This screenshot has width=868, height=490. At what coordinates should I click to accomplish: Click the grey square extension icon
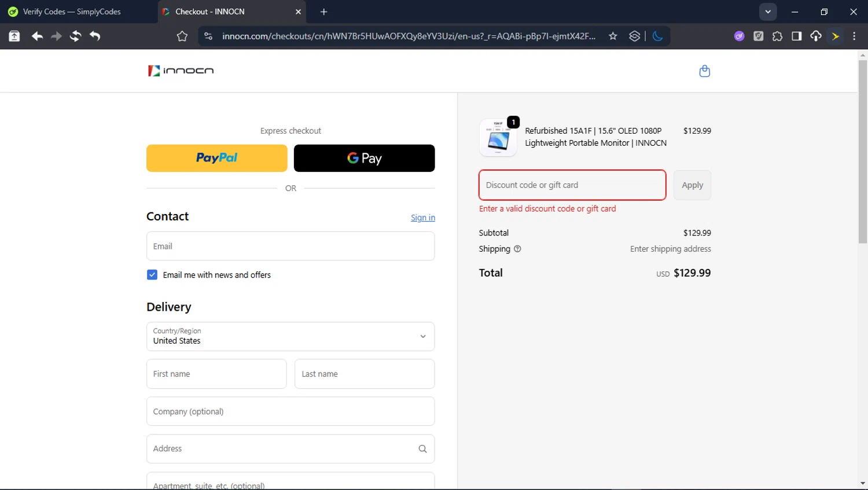tap(759, 36)
